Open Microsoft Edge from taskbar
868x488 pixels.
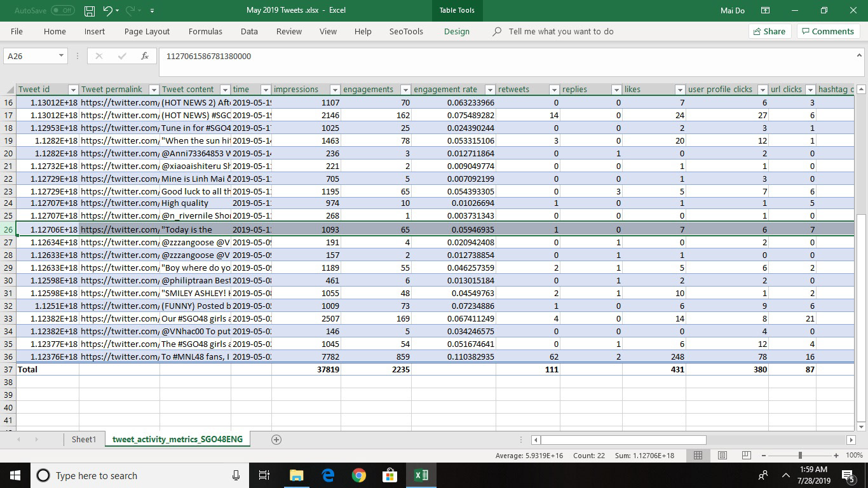click(328, 475)
